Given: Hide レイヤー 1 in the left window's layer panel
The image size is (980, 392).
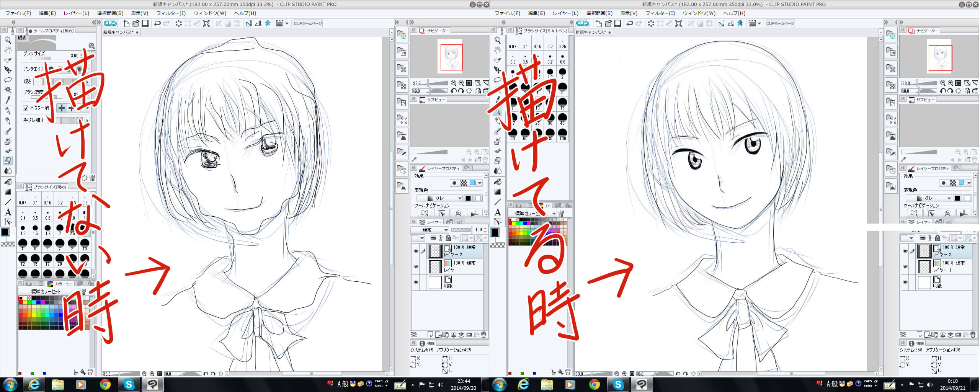Looking at the screenshot, I should (x=416, y=266).
